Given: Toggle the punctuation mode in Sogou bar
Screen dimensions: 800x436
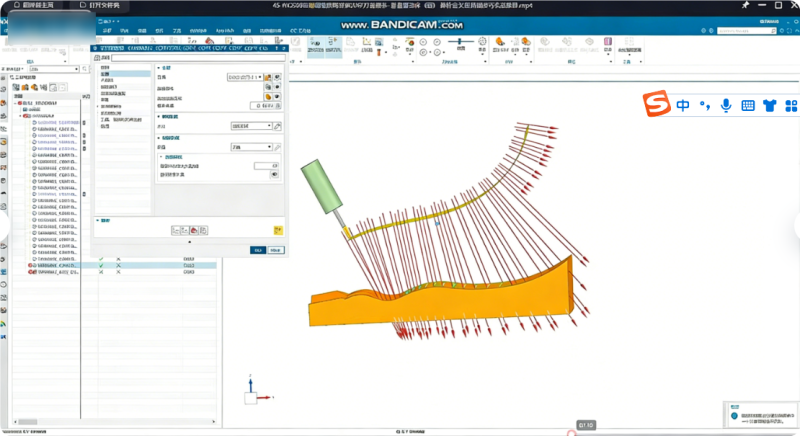Looking at the screenshot, I should click(704, 105).
